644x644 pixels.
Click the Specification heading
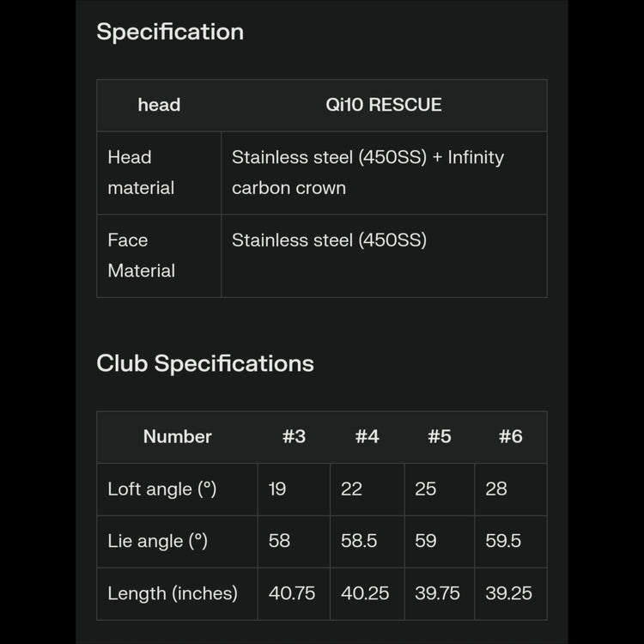(x=170, y=32)
